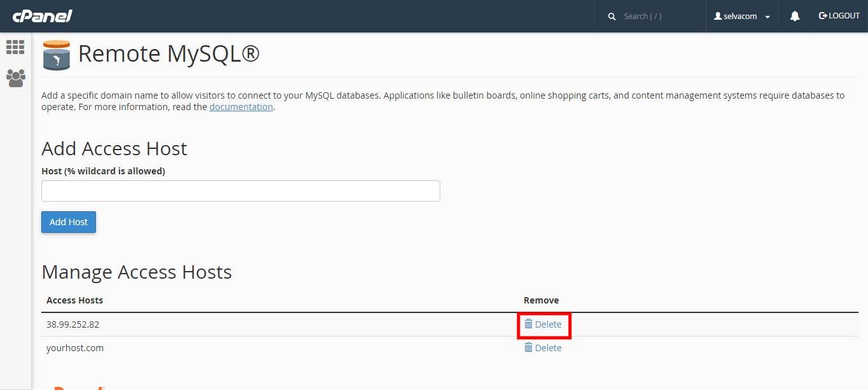Click the Remove column header
Image resolution: width=868 pixels, height=390 pixels.
point(541,300)
